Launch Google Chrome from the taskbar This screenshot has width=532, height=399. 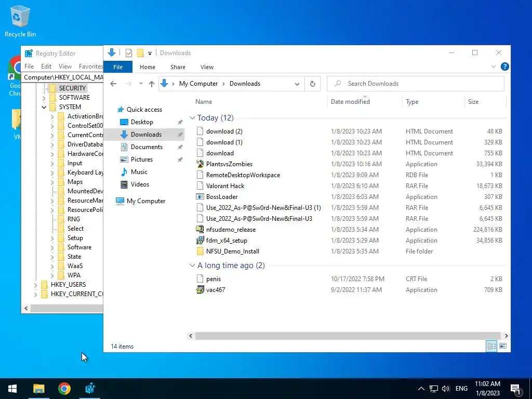click(64, 389)
